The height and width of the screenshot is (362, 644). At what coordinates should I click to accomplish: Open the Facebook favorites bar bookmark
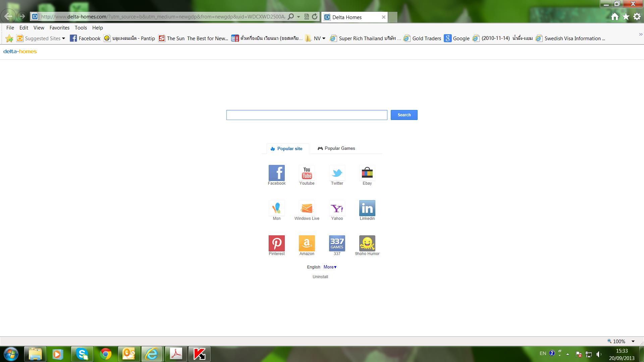point(85,39)
